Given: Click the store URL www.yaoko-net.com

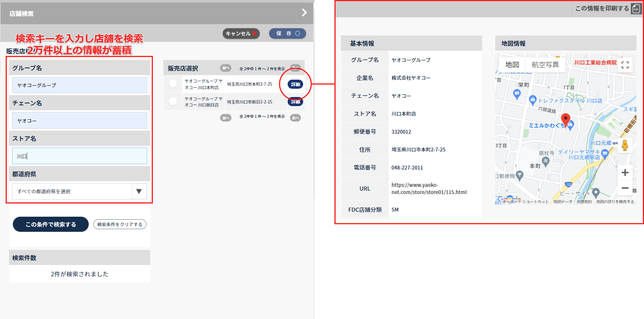Looking at the screenshot, I should (x=429, y=188).
